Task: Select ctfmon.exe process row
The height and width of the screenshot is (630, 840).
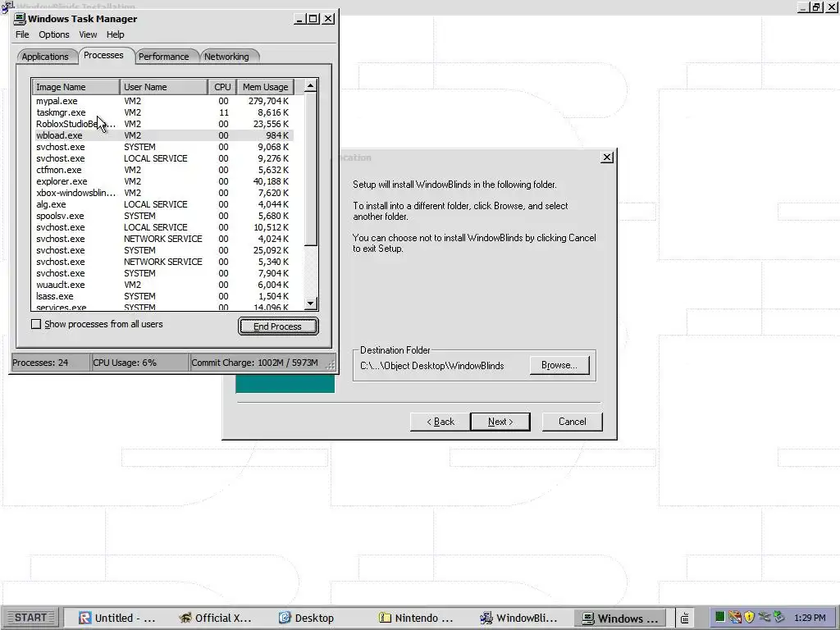Action: 163,170
